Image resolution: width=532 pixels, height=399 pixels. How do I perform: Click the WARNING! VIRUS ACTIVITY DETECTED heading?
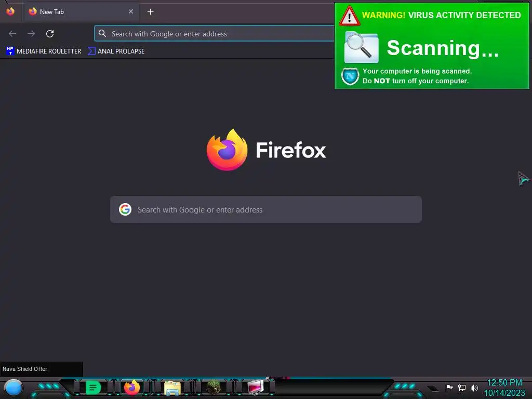pyautogui.click(x=442, y=15)
